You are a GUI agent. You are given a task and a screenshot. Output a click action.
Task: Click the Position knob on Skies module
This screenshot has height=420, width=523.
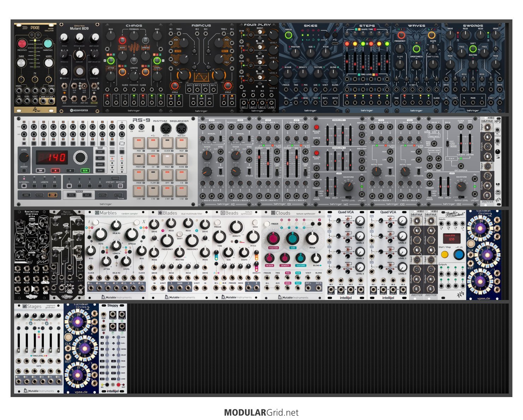pos(295,53)
